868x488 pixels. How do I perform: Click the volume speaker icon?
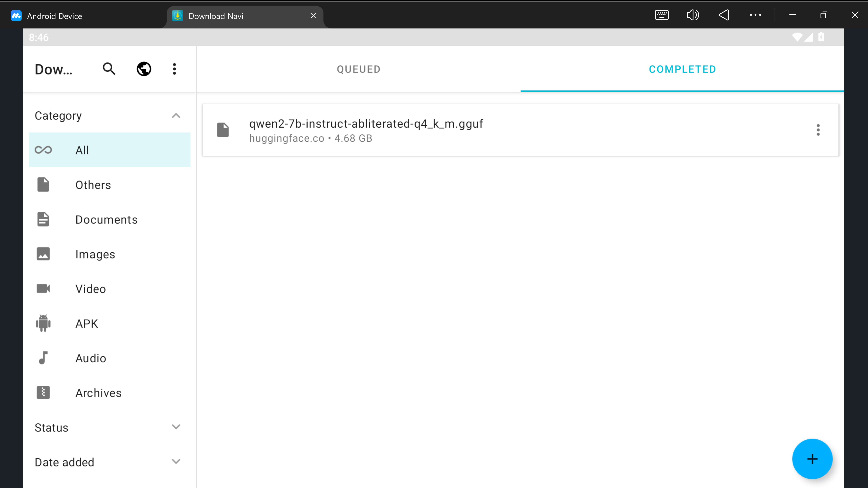click(693, 15)
